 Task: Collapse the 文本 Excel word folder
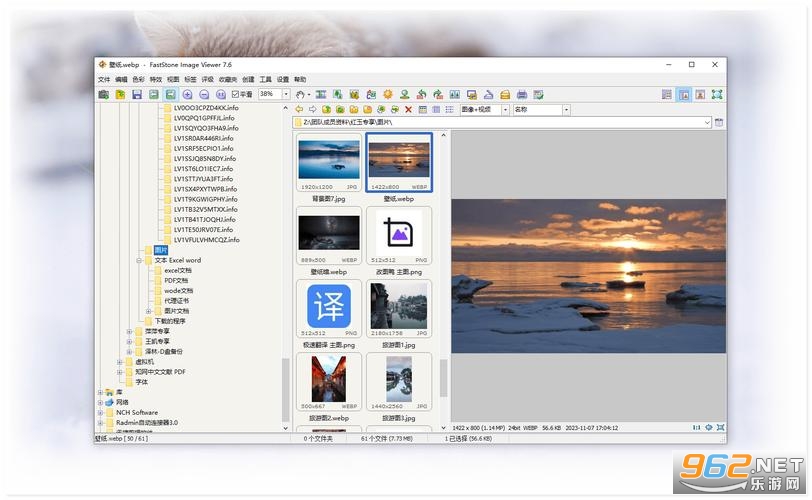pyautogui.click(x=139, y=260)
